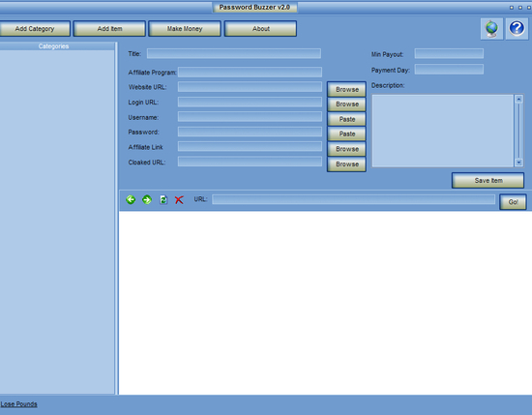
Task: Click the green back arrow icon
Action: click(x=131, y=200)
